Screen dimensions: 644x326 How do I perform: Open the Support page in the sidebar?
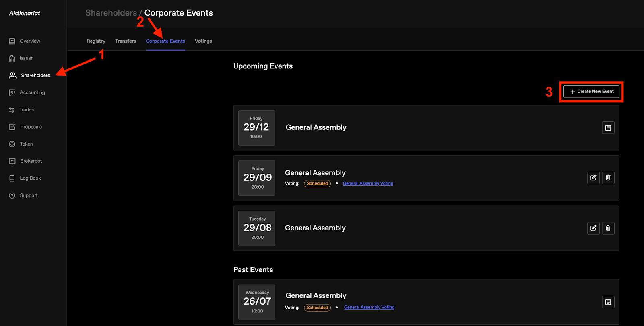pyautogui.click(x=29, y=195)
